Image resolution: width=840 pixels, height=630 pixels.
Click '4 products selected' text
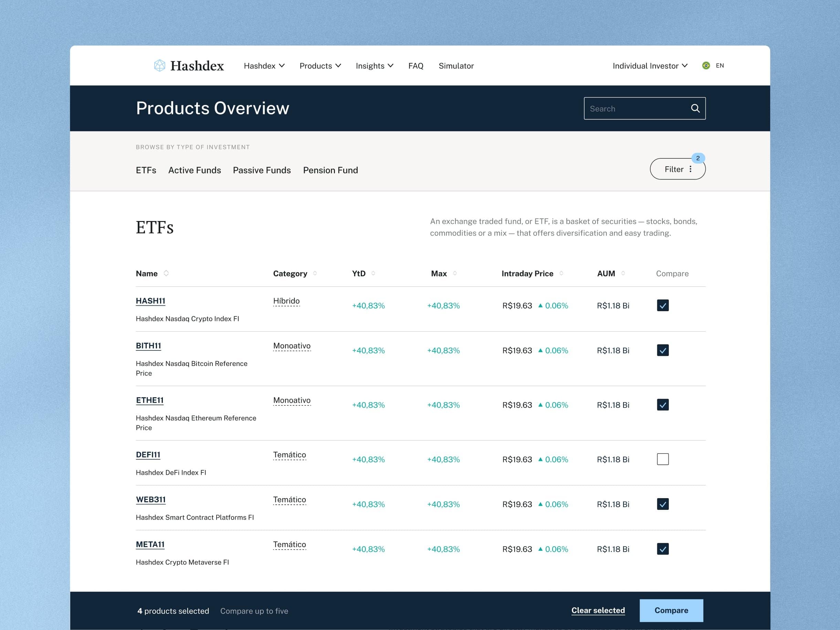tap(173, 611)
